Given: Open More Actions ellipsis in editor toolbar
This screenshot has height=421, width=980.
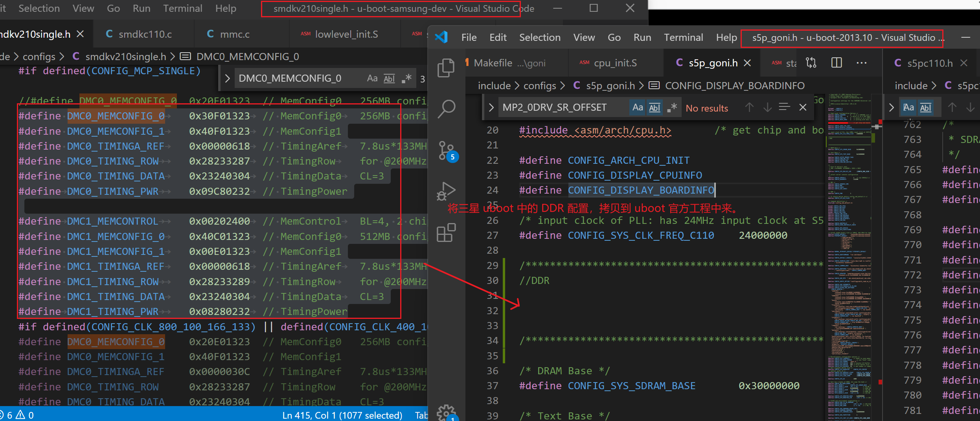Looking at the screenshot, I should 861,63.
